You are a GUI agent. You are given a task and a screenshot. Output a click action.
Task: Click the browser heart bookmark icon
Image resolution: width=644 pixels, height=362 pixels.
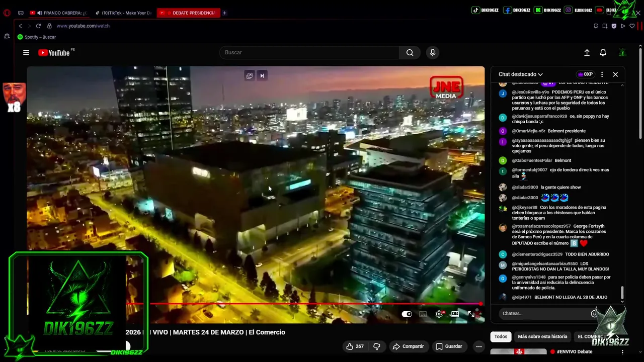pyautogui.click(x=632, y=26)
